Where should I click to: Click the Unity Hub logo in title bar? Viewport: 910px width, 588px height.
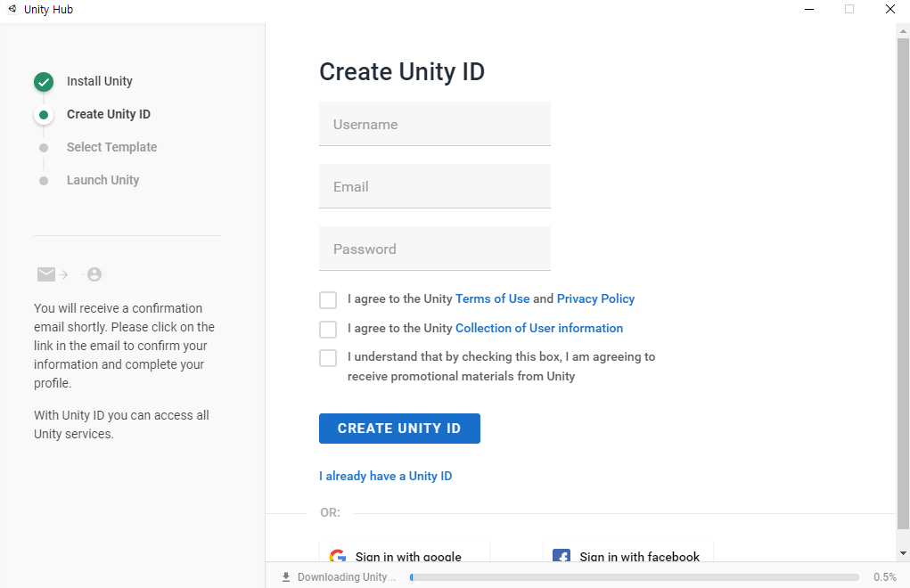point(12,9)
